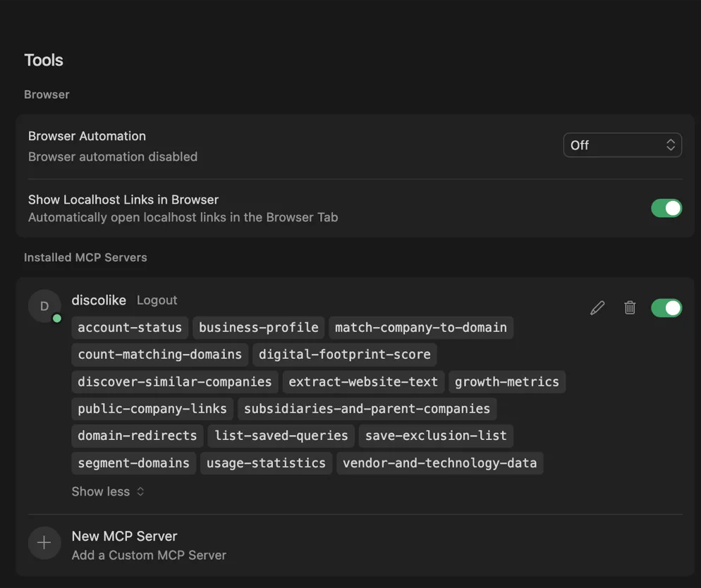Click the discolike server name
The height and width of the screenshot is (588, 701).
99,300
